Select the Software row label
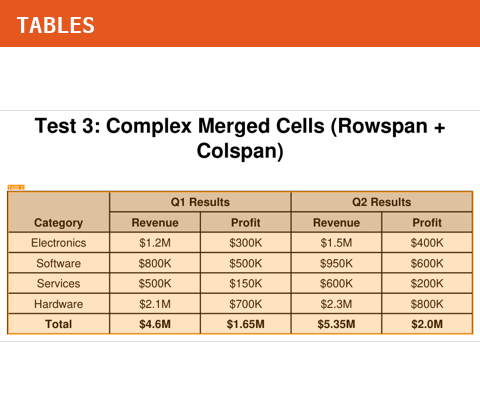This screenshot has height=406, width=480. (59, 263)
